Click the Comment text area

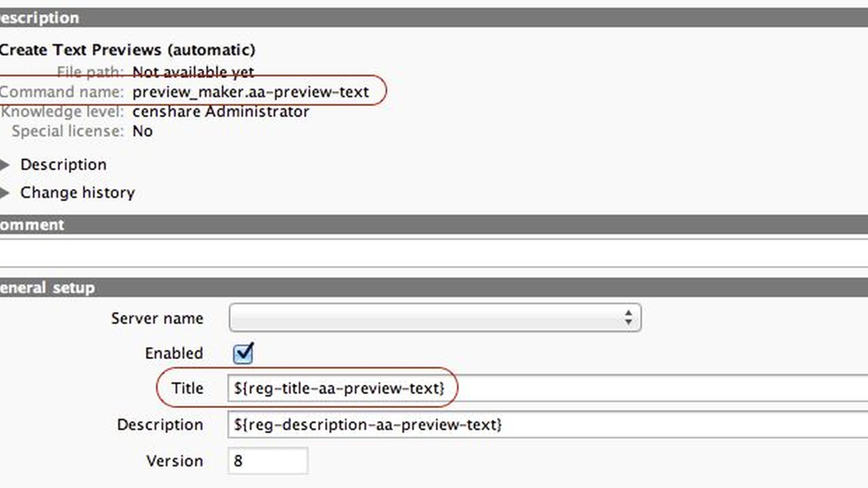pyautogui.click(x=434, y=253)
